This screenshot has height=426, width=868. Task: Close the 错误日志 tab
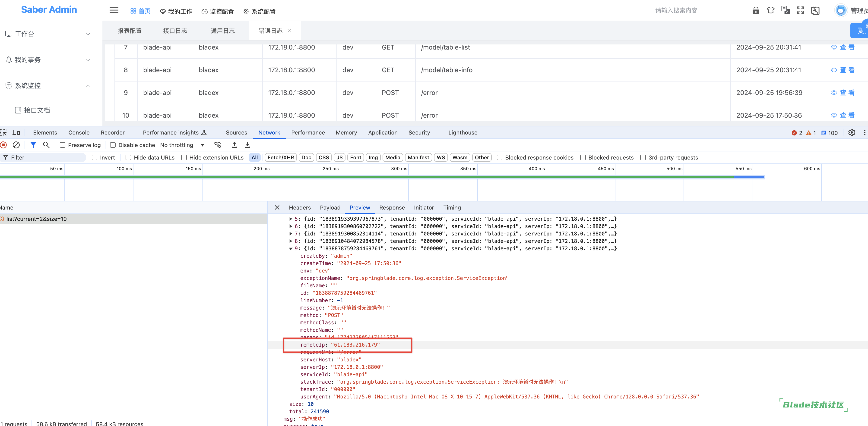coord(289,31)
